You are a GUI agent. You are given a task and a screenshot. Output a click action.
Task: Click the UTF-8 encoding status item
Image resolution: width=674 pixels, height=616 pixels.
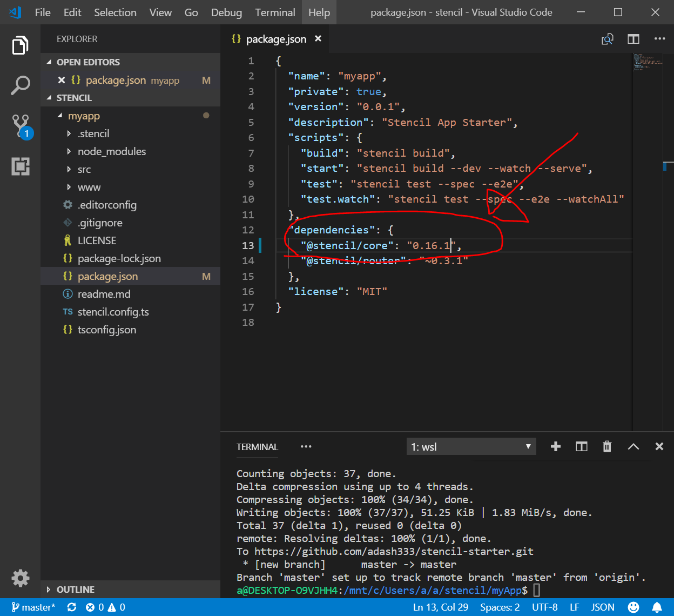coord(544,607)
